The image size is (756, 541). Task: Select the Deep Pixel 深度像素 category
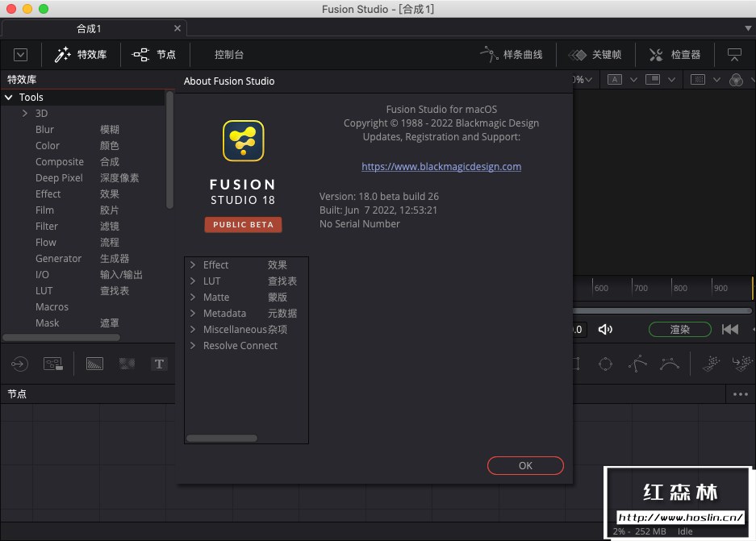87,177
